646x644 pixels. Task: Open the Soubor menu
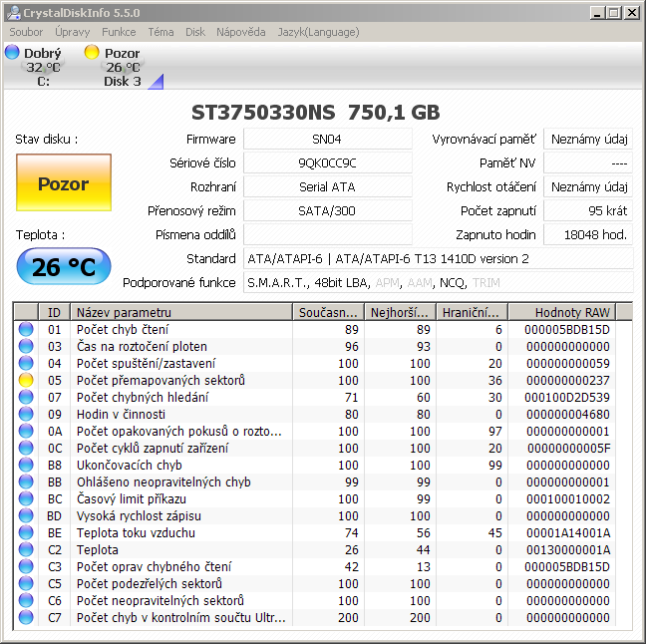26,32
